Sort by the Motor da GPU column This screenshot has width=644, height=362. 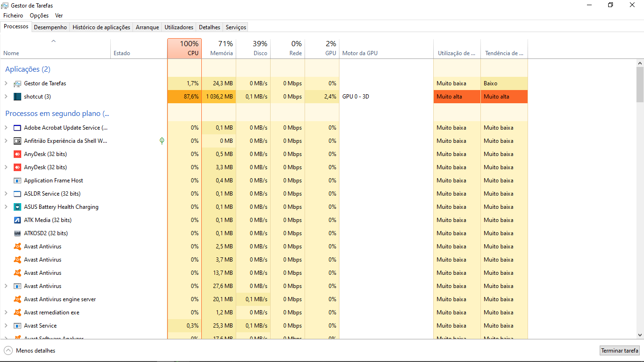pyautogui.click(x=387, y=49)
